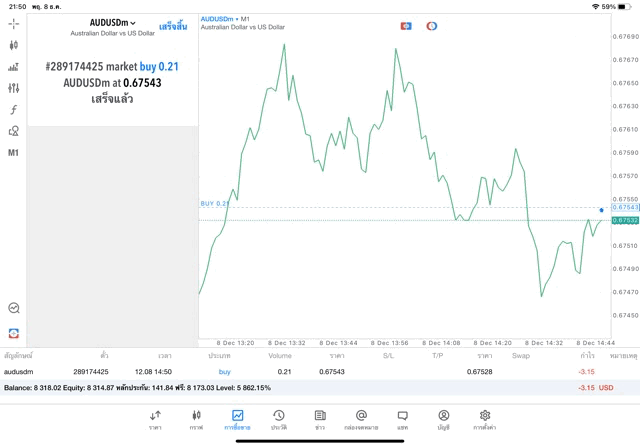This screenshot has height=447, width=640.
Task: Activate the crosshair tool in left sidebar
Action: pos(13,24)
